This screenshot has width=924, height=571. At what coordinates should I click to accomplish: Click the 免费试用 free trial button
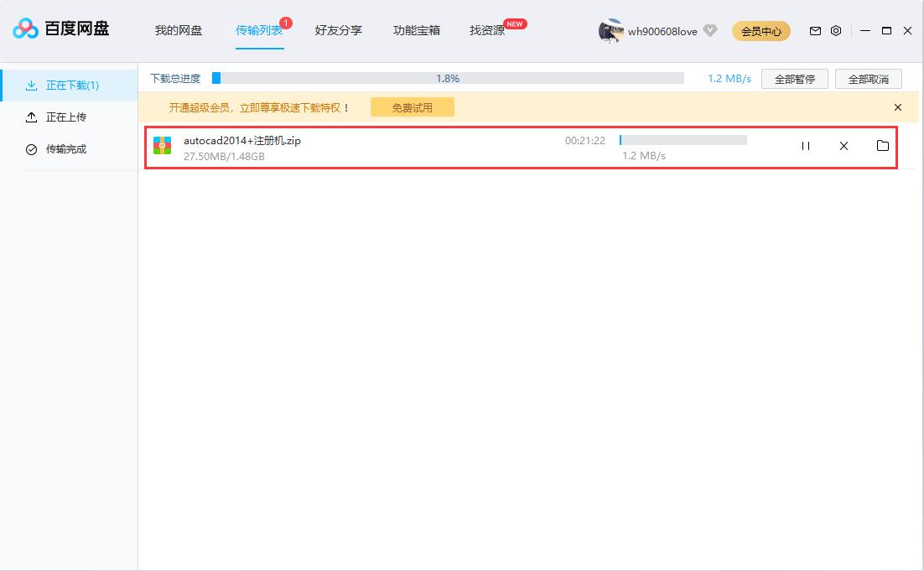tap(412, 107)
